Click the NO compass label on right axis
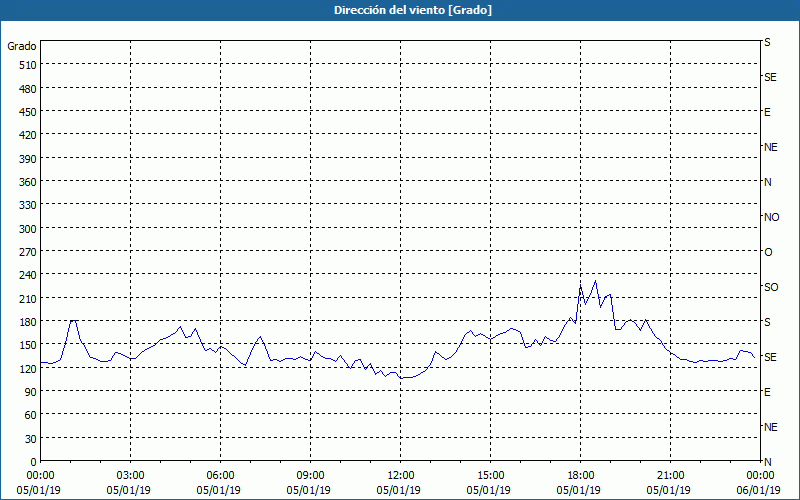 point(772,217)
